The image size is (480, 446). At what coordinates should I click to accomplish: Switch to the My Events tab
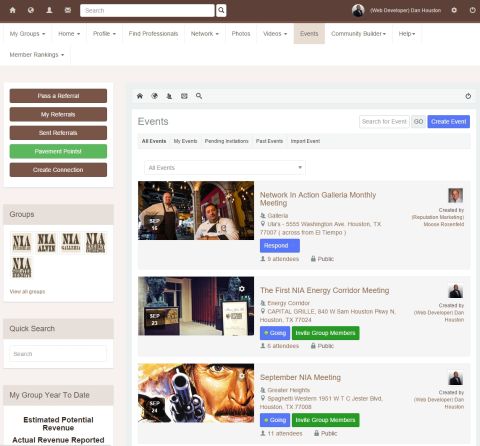185,141
